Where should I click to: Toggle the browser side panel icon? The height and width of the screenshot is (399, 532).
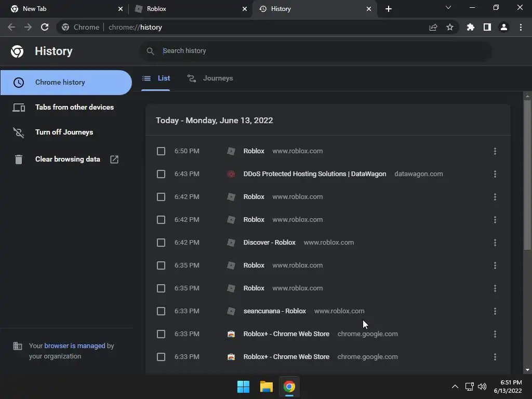(487, 27)
